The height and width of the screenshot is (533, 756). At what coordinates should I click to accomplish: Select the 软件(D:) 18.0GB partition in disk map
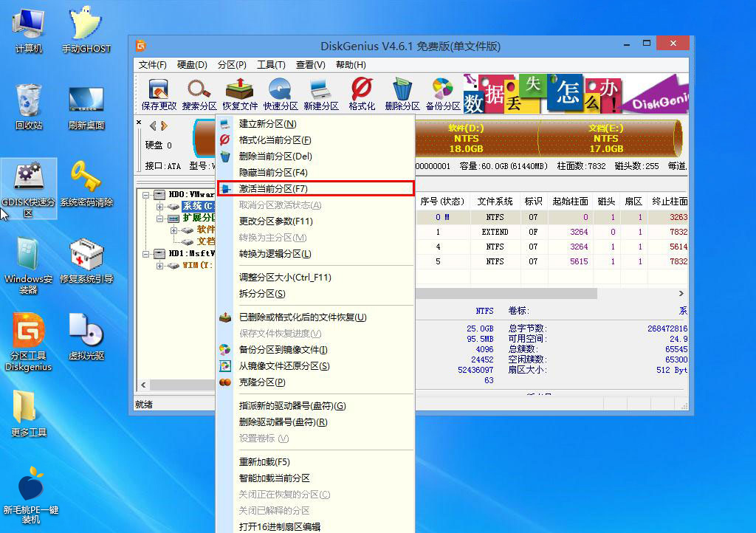point(477,138)
